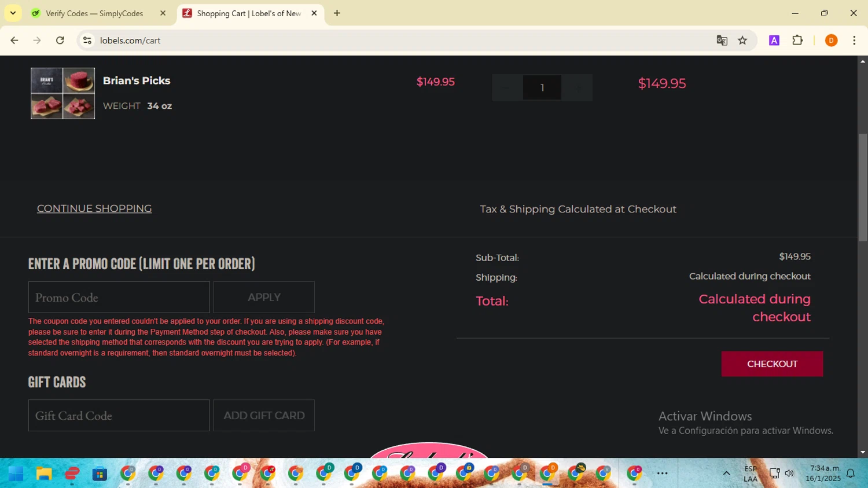Image resolution: width=868 pixels, height=488 pixels.
Task: Click the $149.95 Sub-Total value
Action: pyautogui.click(x=795, y=256)
